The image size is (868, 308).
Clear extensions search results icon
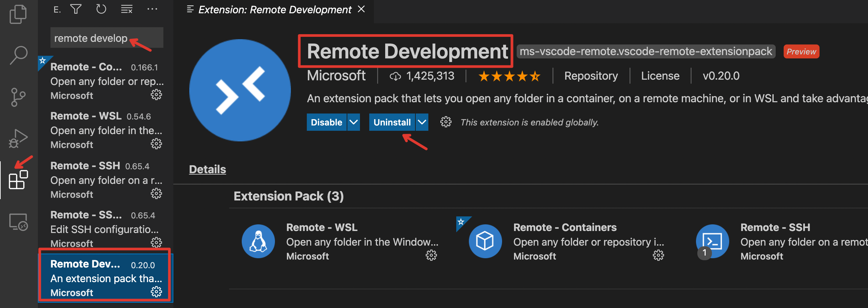(127, 9)
